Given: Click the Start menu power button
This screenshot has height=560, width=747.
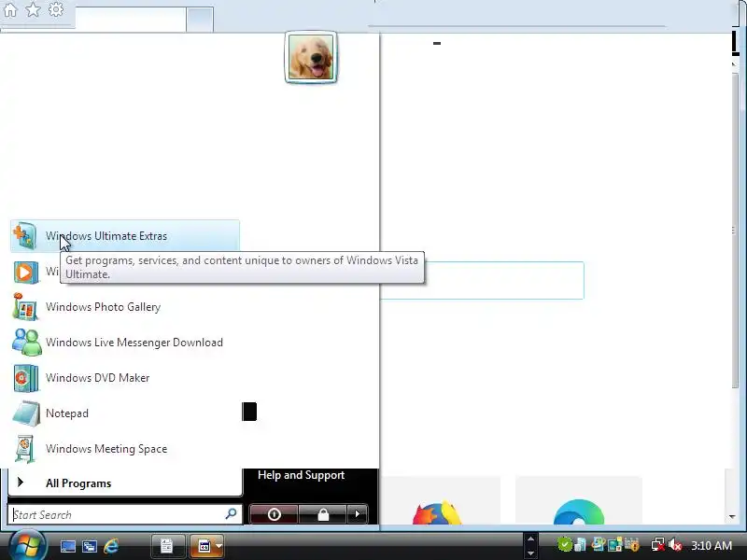Looking at the screenshot, I should tap(274, 514).
